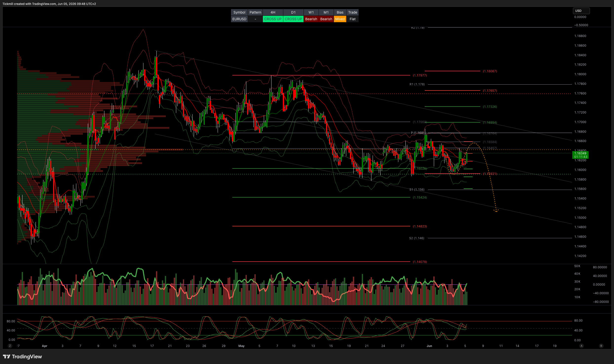Screen dimensions: 614x364
Task: Select the D1 CROSS UP cell
Action: pyautogui.click(x=293, y=19)
